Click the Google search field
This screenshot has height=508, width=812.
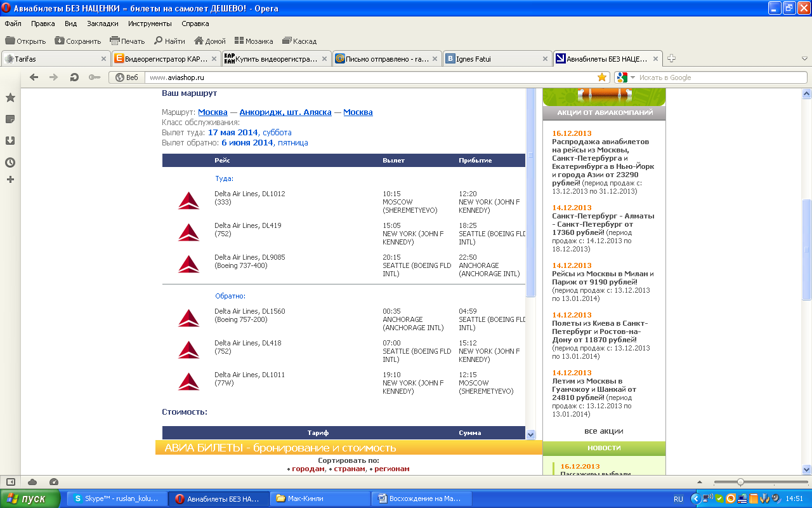click(x=722, y=77)
